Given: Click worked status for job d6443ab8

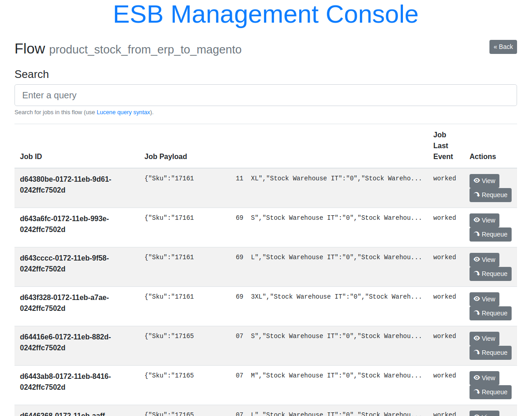Looking at the screenshot, I should click(x=445, y=375).
